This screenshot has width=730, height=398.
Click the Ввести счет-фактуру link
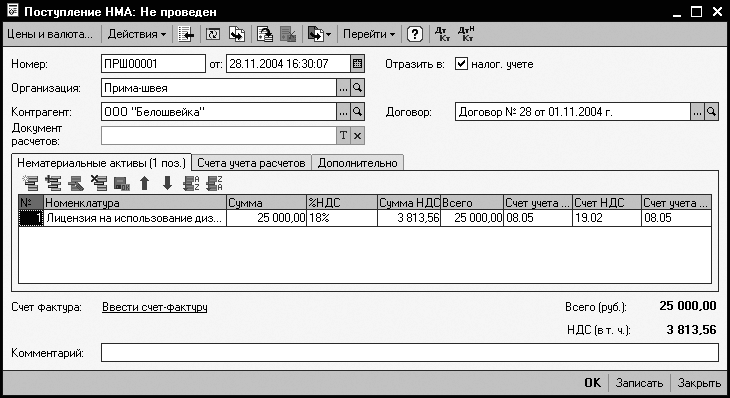pyautogui.click(x=155, y=307)
